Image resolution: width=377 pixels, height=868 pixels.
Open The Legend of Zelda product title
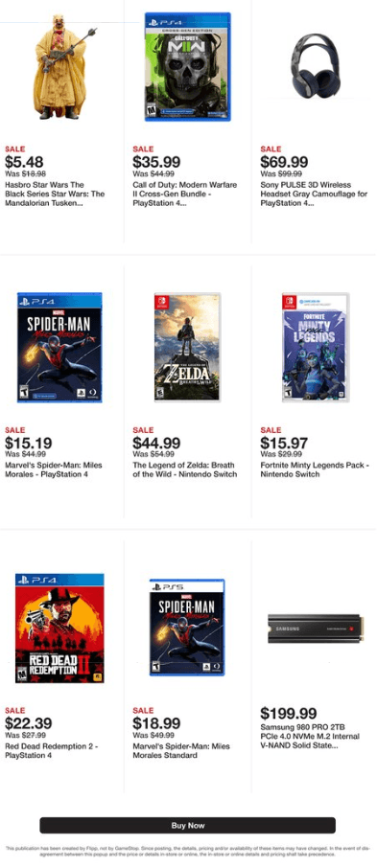[184, 469]
